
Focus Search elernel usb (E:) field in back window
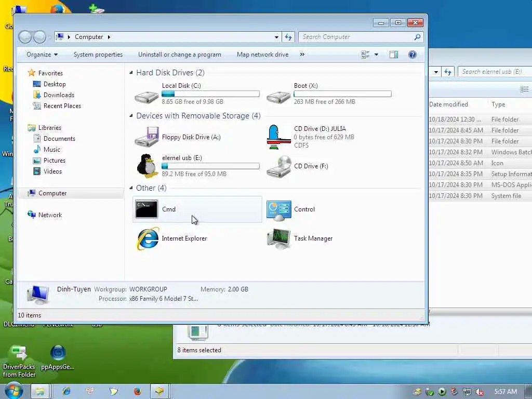click(x=495, y=72)
